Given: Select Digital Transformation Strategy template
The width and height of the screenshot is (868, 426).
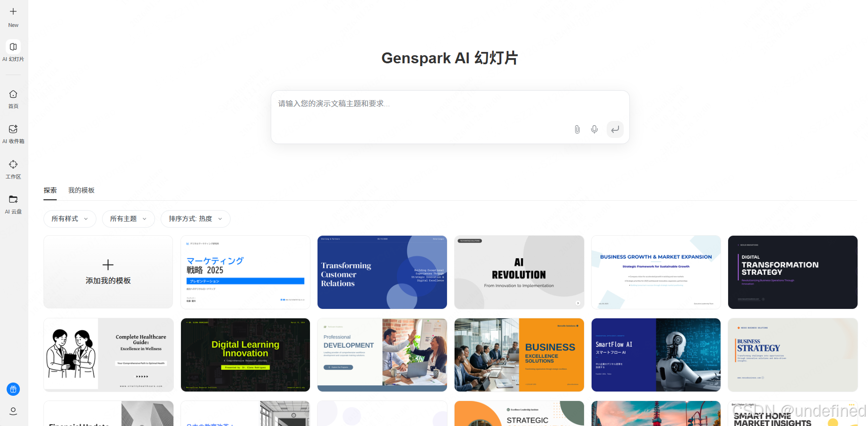Looking at the screenshot, I should pyautogui.click(x=793, y=272).
